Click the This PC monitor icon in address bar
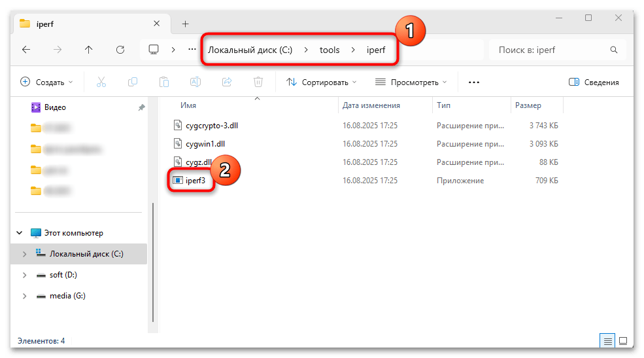Image resolution: width=644 pixels, height=358 pixels. (x=154, y=50)
